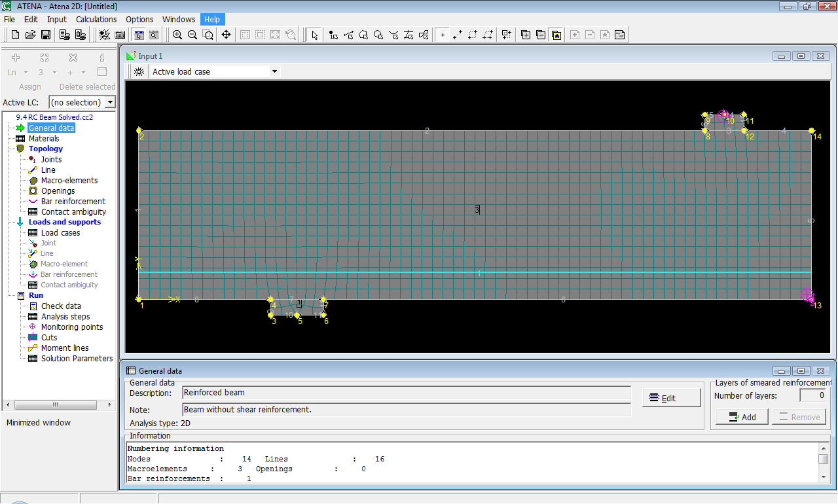
Task: Pick the crossing-line selection mode icon
Action: pyautogui.click(x=458, y=35)
